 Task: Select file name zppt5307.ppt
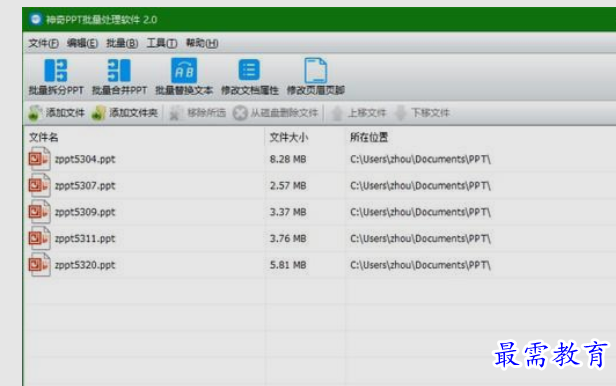click(85, 186)
